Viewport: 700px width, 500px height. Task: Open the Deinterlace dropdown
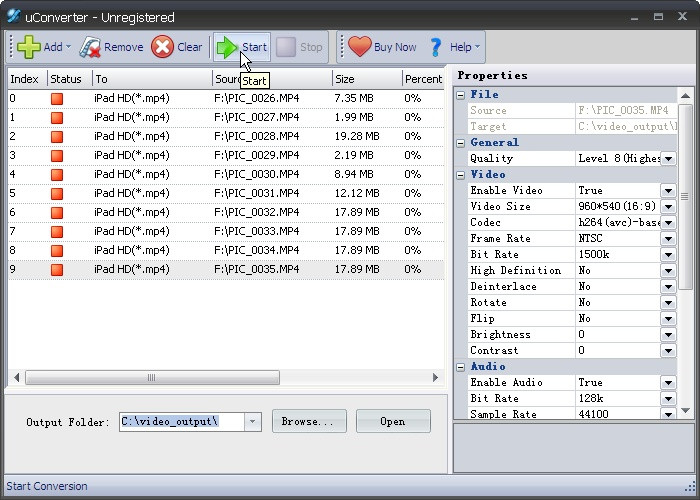pos(668,287)
